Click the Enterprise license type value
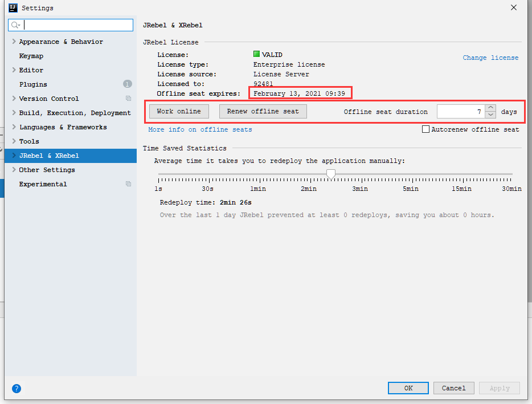 coord(289,64)
